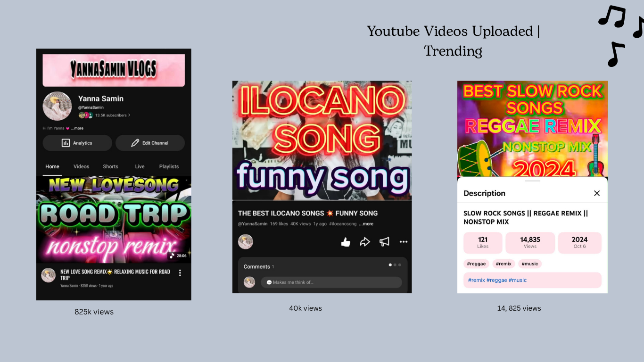Click the bar chart icon in Analytics
Screen dimensions: 644x362
tap(66, 143)
